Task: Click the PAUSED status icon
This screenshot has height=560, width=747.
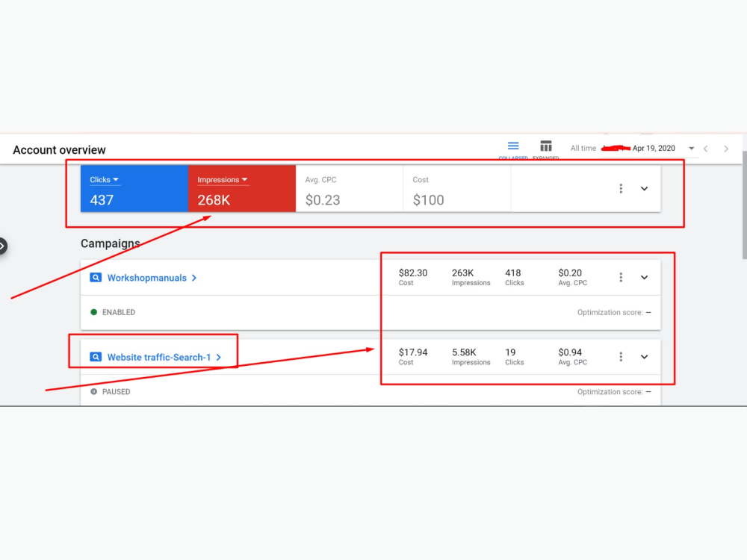Action: tap(94, 392)
